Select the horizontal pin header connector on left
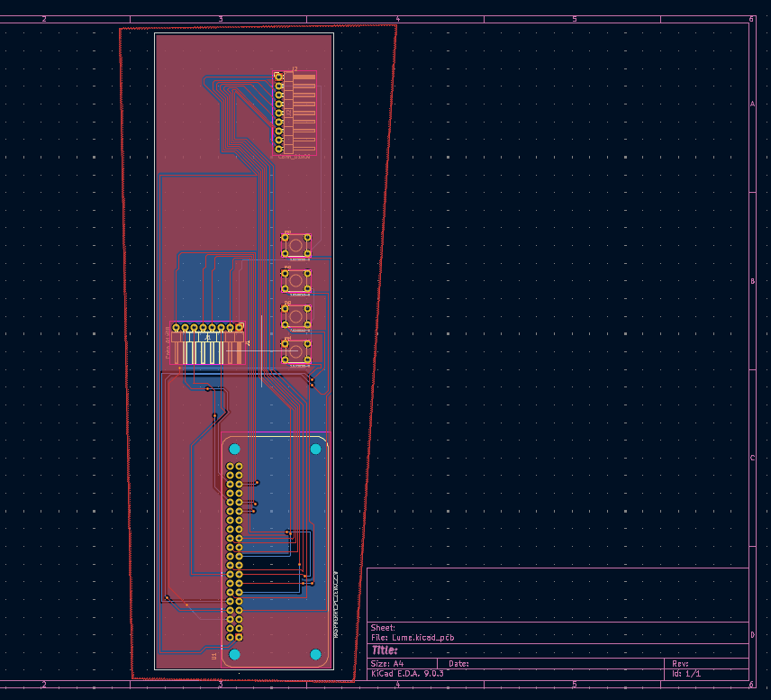This screenshot has width=771, height=700. [209, 345]
